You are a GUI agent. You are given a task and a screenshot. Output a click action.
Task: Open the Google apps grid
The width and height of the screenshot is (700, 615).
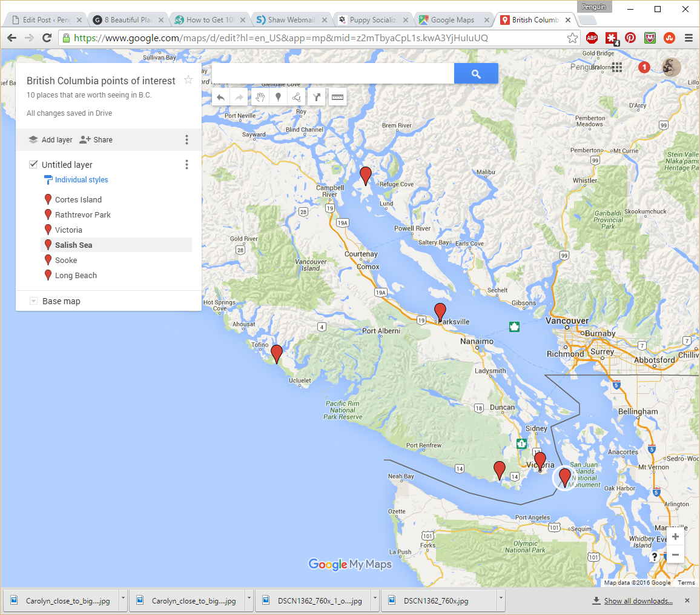(x=617, y=67)
